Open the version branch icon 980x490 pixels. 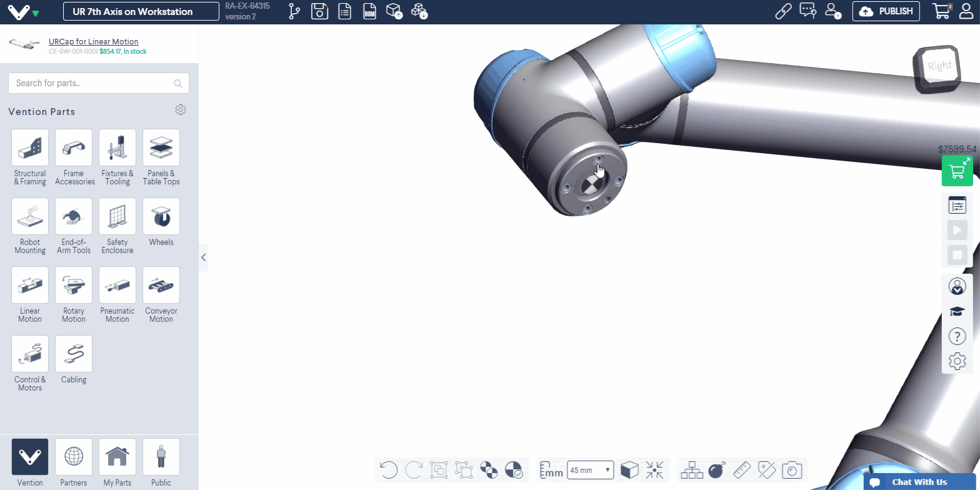point(294,11)
